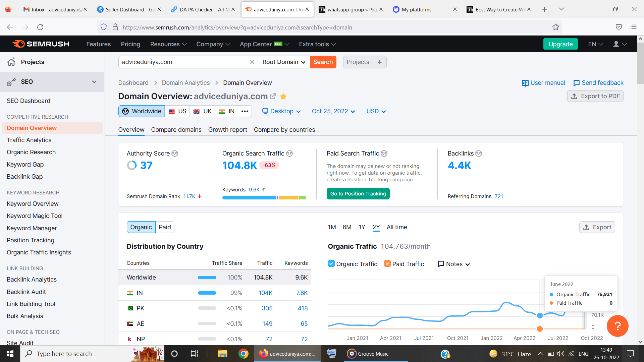Click the plus icon next to Projects

coord(380,62)
